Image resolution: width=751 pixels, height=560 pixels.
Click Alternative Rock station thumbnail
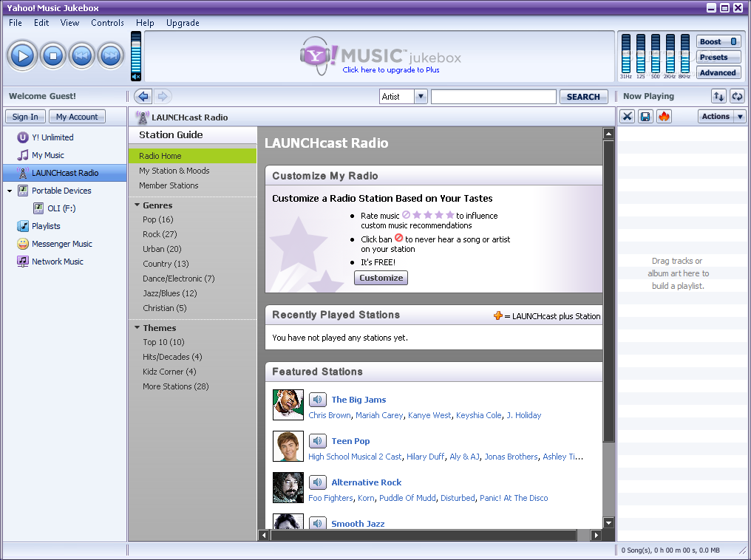pos(288,488)
